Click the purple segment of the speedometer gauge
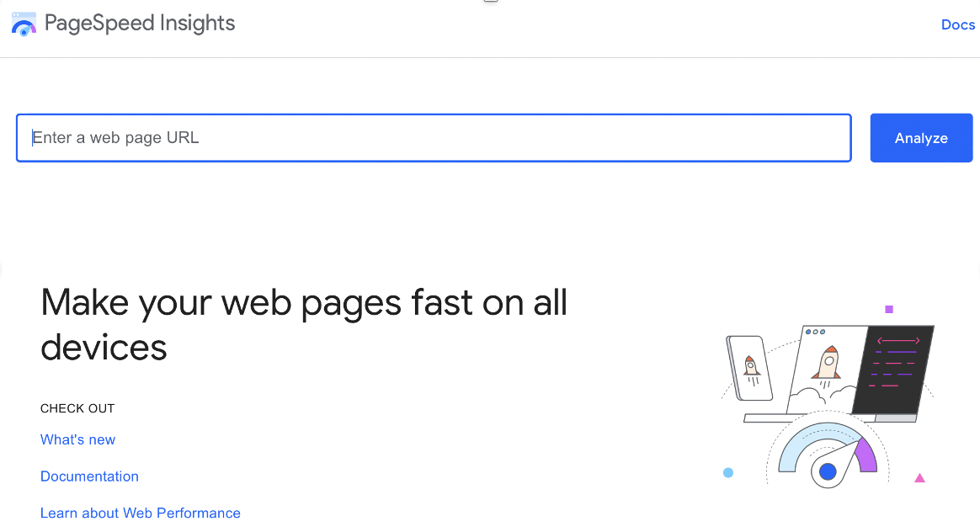Image resolution: width=980 pixels, height=532 pixels. click(x=865, y=455)
